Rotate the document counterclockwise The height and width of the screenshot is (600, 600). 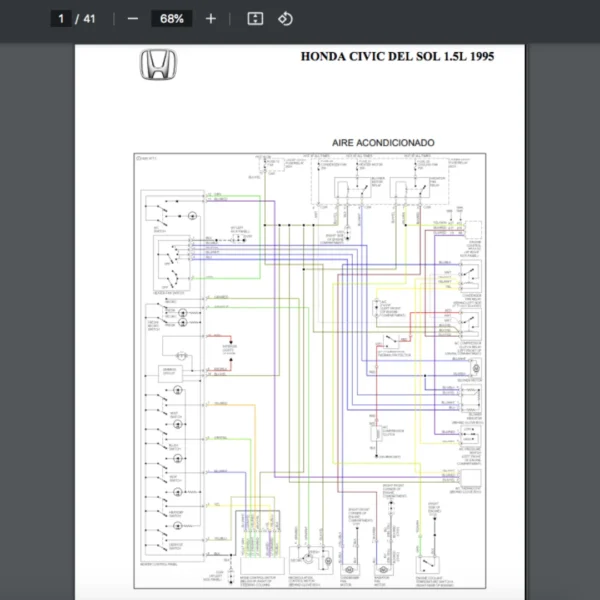(285, 19)
